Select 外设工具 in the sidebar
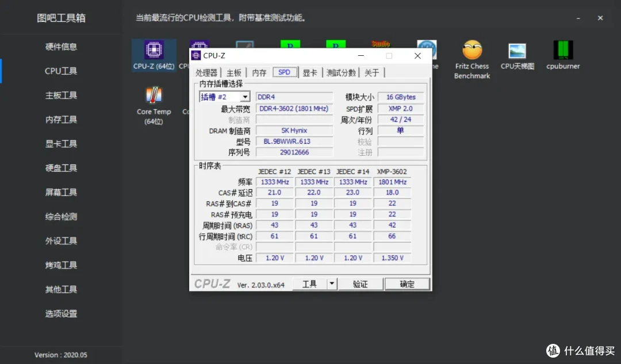621x364 pixels. [x=61, y=241]
